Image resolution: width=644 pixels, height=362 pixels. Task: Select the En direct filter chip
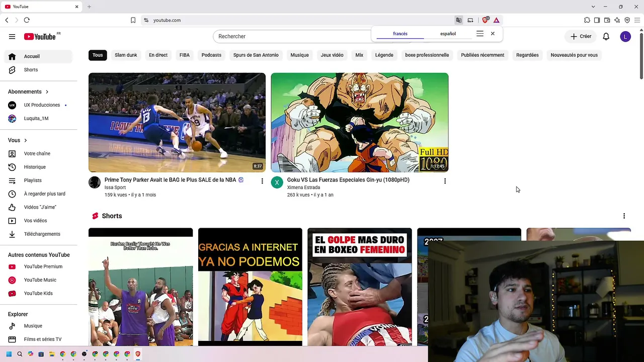158,55
